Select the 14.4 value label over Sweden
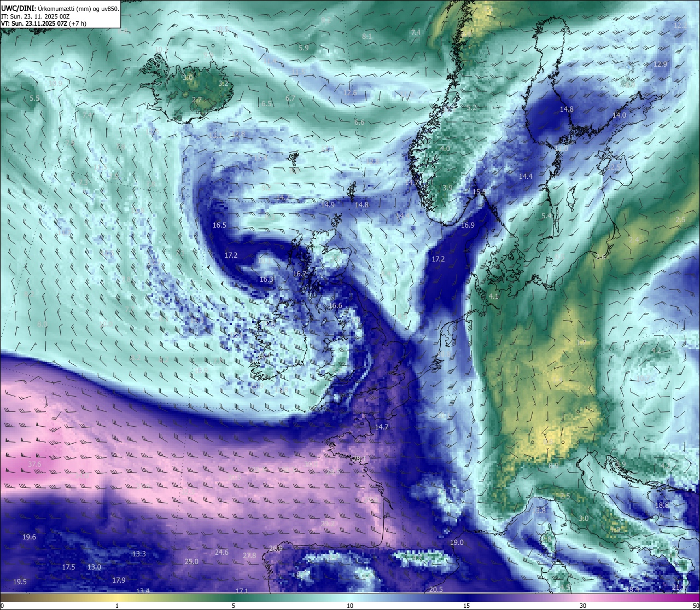The height and width of the screenshot is (610, 700). [526, 177]
